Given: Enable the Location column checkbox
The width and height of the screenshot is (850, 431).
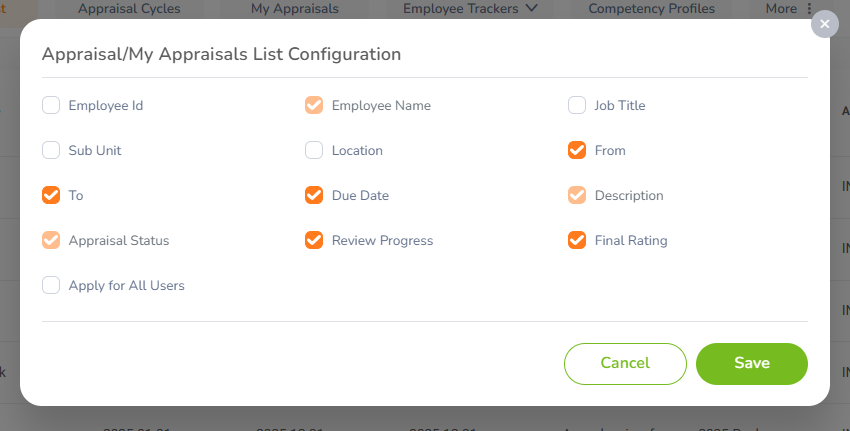Looking at the screenshot, I should [x=314, y=150].
